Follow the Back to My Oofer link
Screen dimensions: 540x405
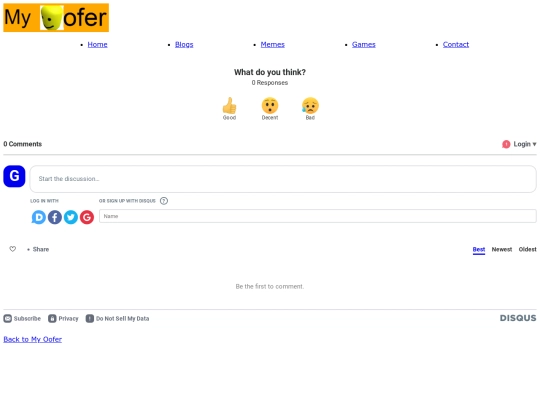pyautogui.click(x=33, y=339)
